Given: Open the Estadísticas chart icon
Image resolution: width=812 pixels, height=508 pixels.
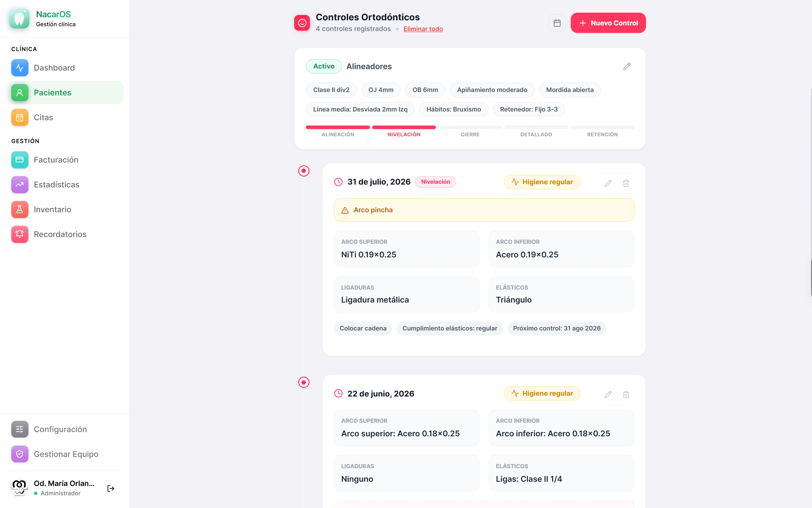Looking at the screenshot, I should (19, 185).
